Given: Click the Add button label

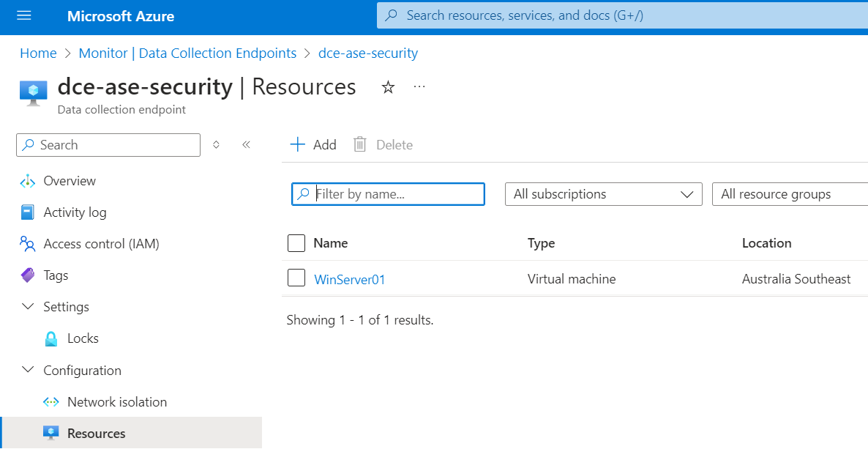Looking at the screenshot, I should pyautogui.click(x=325, y=145).
